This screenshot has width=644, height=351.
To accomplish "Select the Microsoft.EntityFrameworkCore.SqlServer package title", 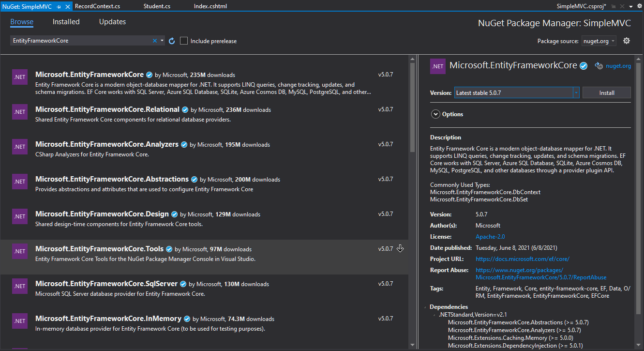I will click(106, 284).
